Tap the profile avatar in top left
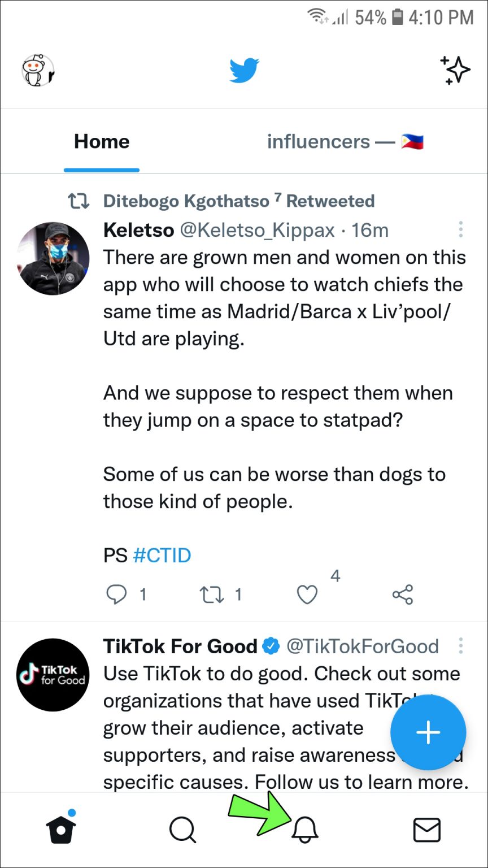 (37, 70)
